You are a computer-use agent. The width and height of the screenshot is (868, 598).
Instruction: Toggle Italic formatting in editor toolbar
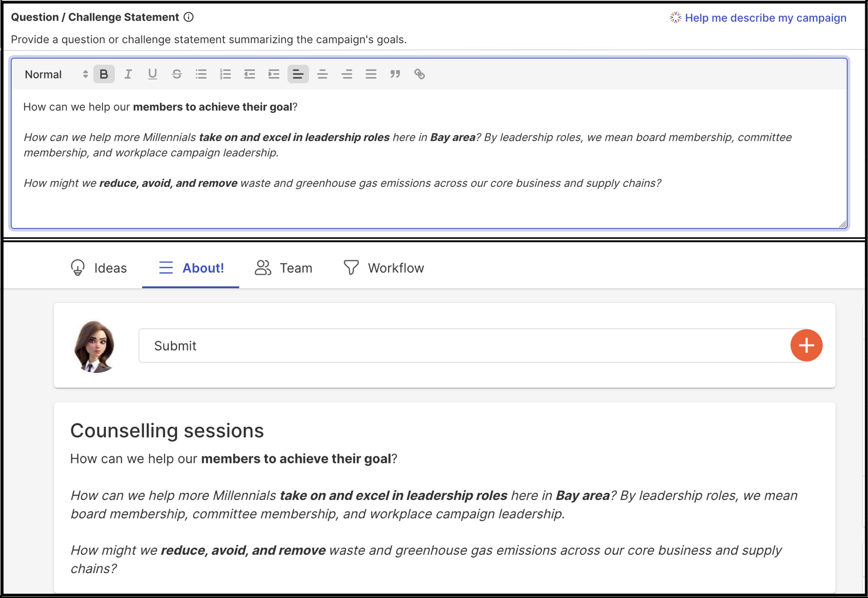128,74
